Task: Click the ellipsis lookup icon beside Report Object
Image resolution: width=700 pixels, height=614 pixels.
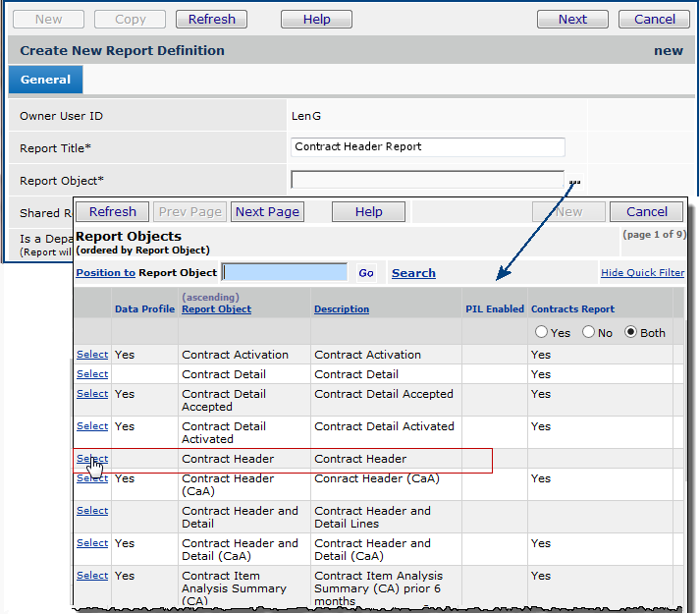Action: (574, 182)
